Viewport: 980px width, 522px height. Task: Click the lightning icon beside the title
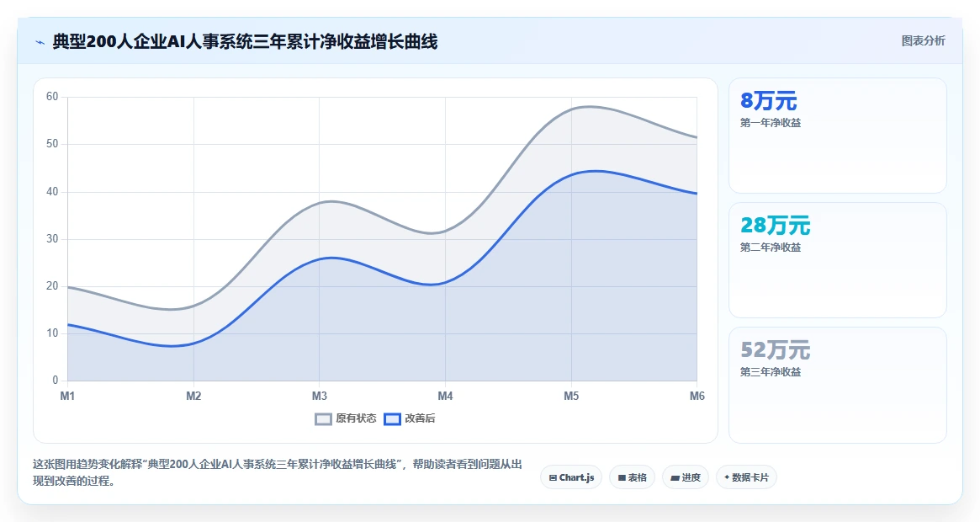(40, 43)
